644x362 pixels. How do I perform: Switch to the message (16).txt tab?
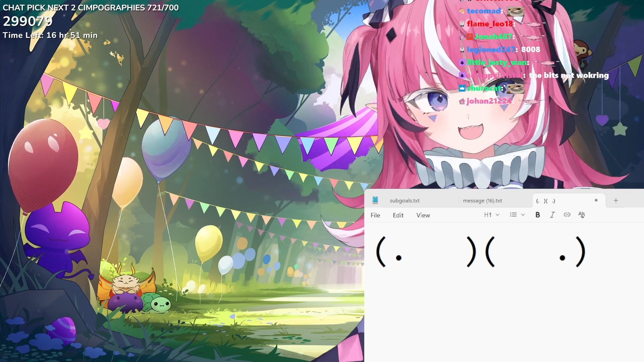point(482,200)
